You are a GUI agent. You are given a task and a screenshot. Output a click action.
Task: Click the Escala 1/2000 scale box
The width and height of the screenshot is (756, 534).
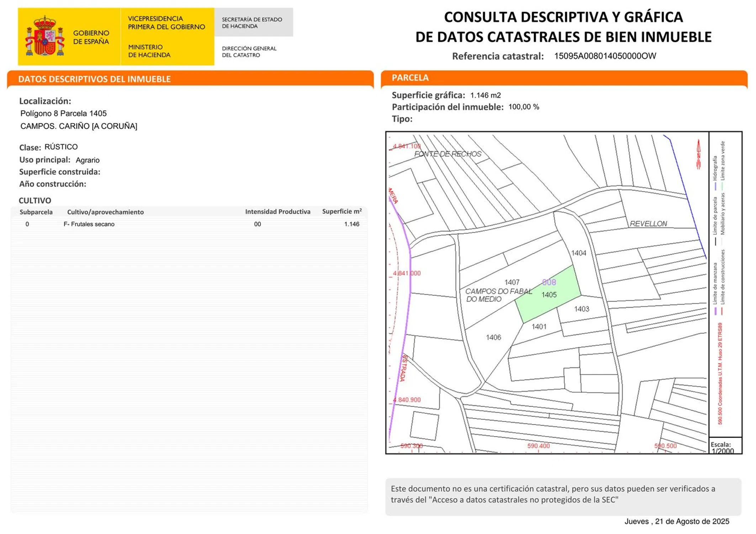[x=725, y=447]
